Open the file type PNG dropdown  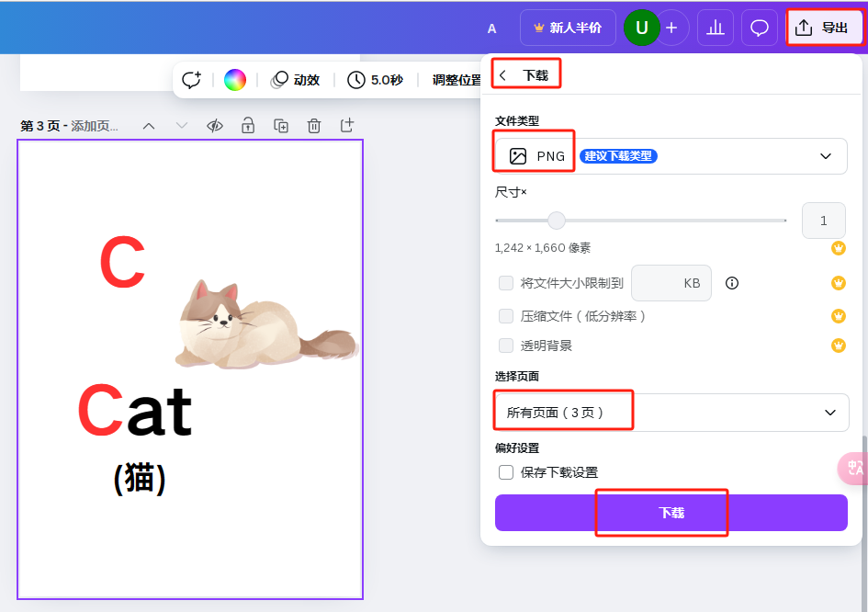(671, 156)
